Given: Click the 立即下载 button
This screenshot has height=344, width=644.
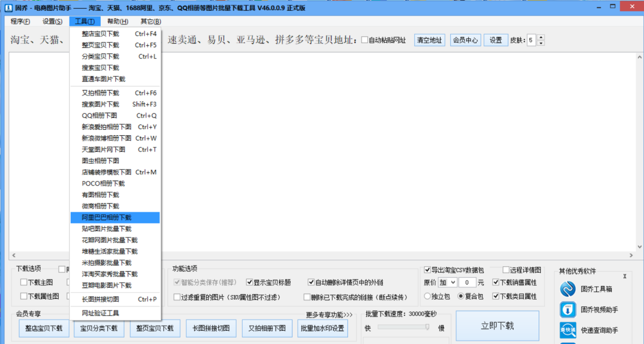Looking at the screenshot, I should click(497, 326).
